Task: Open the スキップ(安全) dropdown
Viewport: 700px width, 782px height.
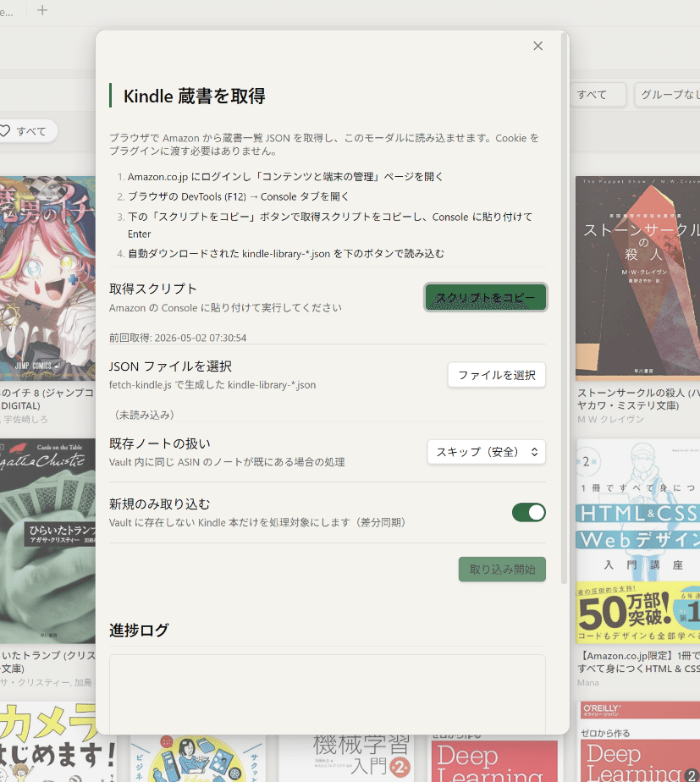Action: (x=486, y=452)
